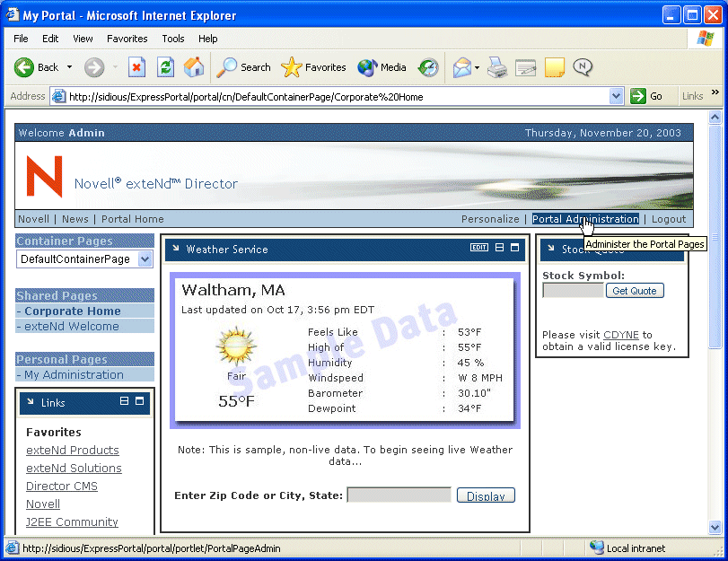Click the Windows flag logo icon

pyautogui.click(x=706, y=38)
